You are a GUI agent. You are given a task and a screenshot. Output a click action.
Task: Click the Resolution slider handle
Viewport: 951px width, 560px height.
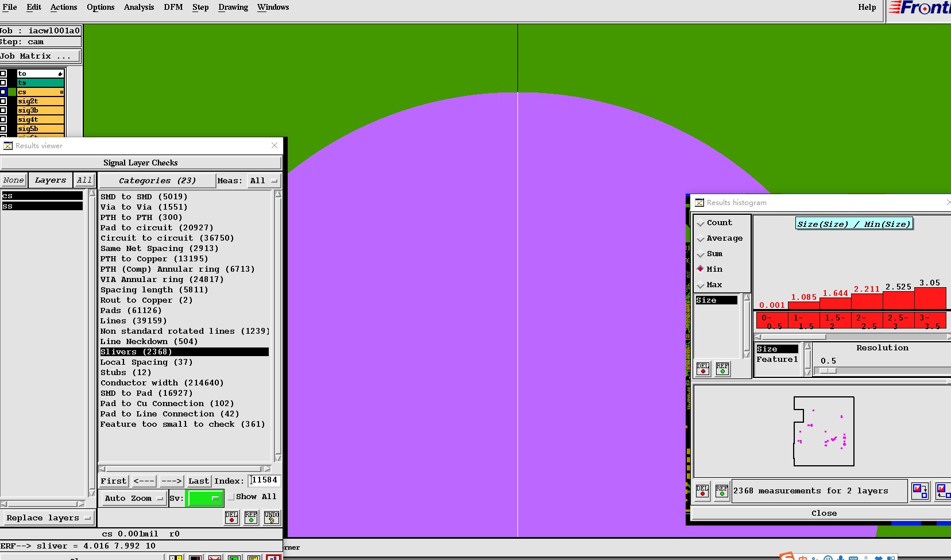(828, 371)
